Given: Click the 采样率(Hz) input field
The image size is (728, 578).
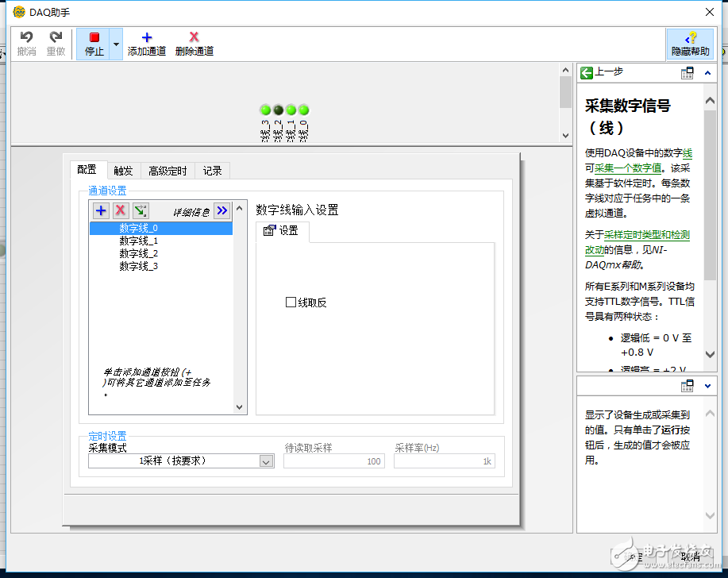Looking at the screenshot, I should point(445,461).
